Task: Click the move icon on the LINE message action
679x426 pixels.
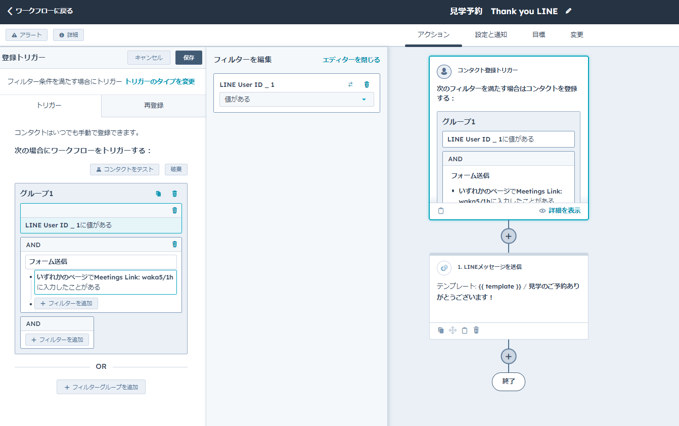Action: [x=452, y=330]
